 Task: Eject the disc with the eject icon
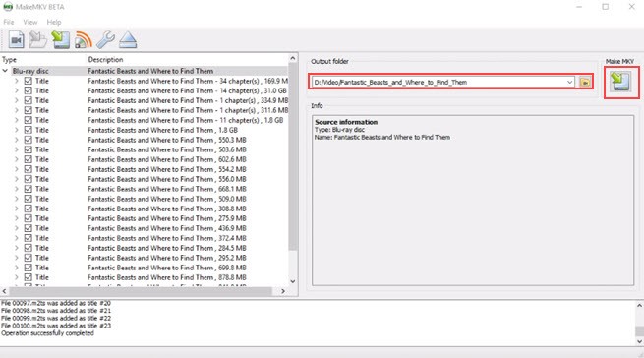pyautogui.click(x=128, y=40)
